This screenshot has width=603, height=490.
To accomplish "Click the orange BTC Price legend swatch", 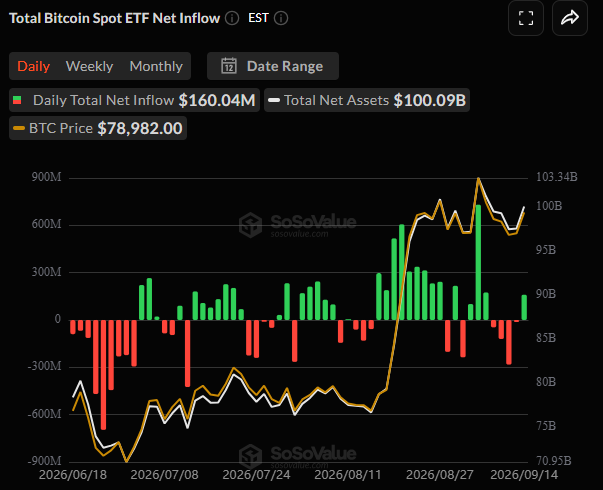I will pos(19,128).
